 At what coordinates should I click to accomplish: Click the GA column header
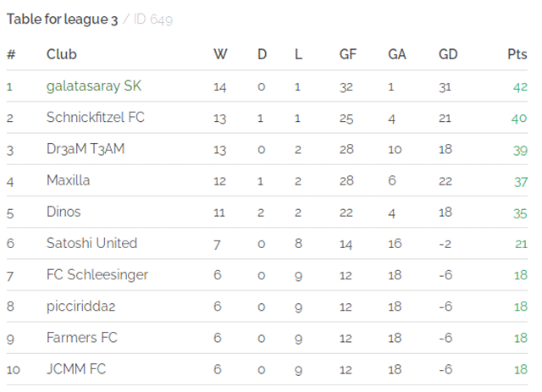tap(397, 54)
